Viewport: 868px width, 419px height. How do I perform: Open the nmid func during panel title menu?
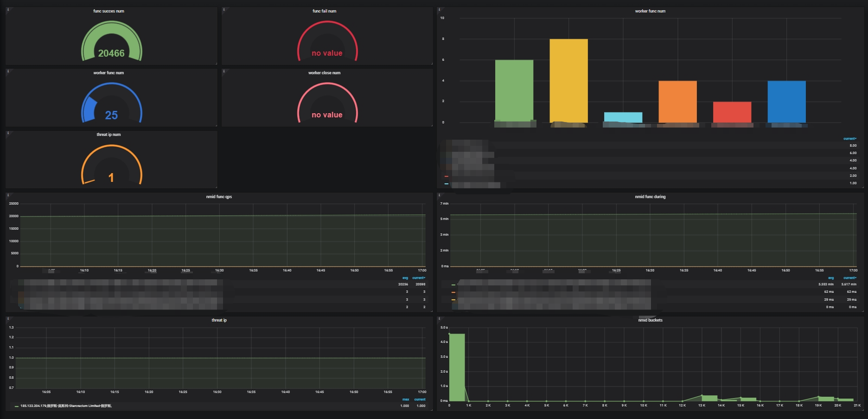click(650, 197)
